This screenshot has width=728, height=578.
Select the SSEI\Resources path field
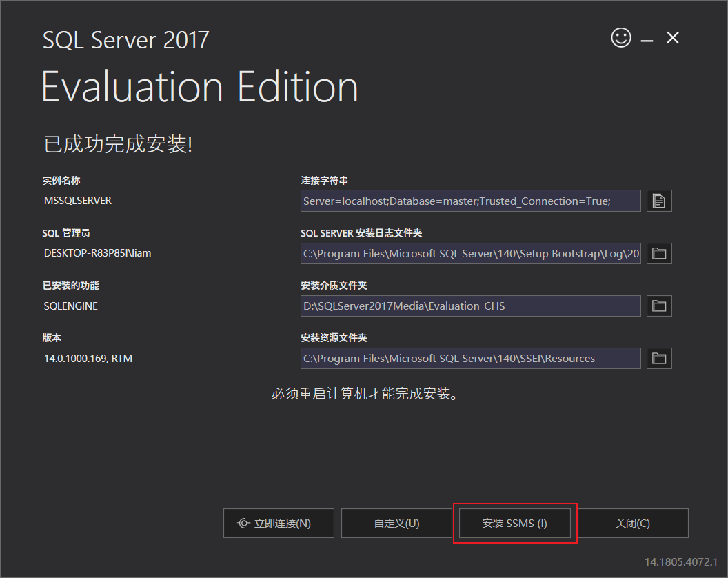coord(471,358)
